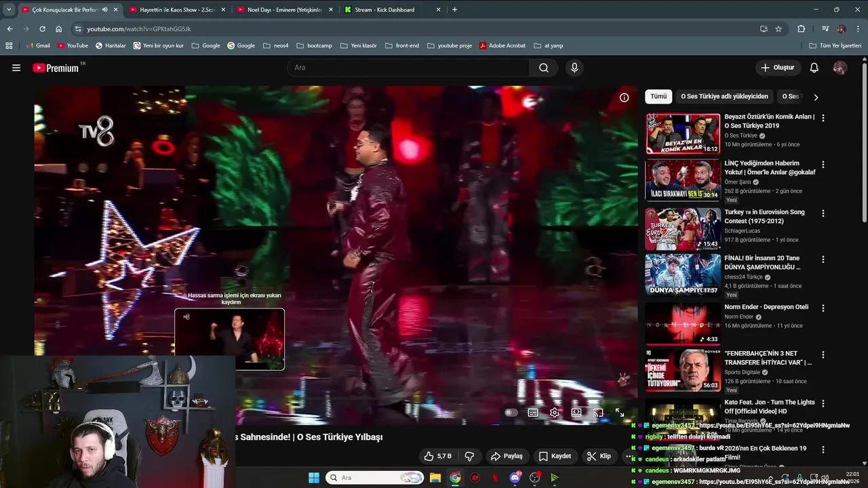This screenshot has height=488, width=868.
Task: Open Beyazıt Öztürk'ün Komik Anları thumbnail
Action: tap(683, 134)
